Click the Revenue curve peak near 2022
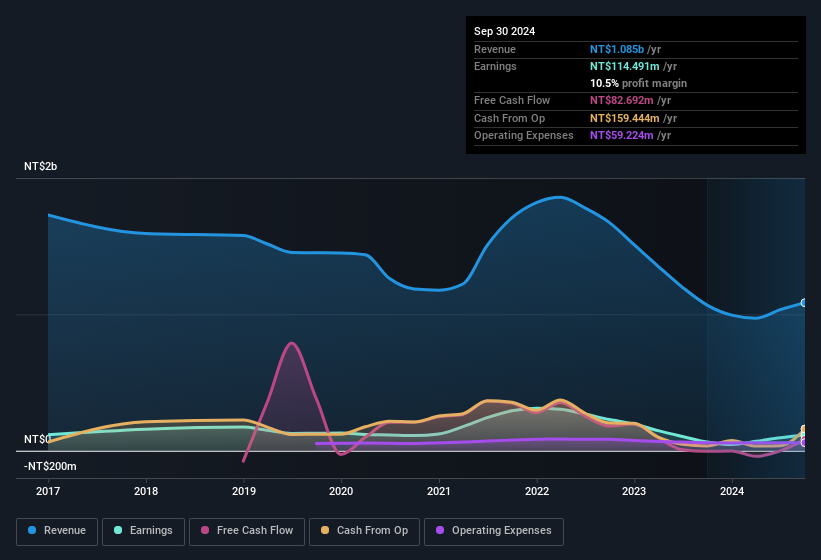This screenshot has height=560, width=821. (x=560, y=197)
